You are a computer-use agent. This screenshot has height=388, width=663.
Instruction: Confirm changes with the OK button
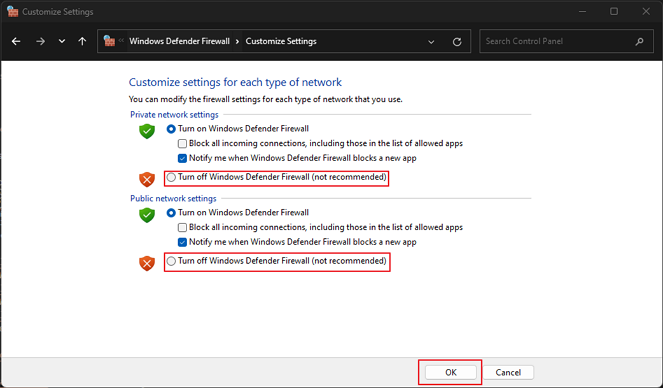(x=451, y=372)
